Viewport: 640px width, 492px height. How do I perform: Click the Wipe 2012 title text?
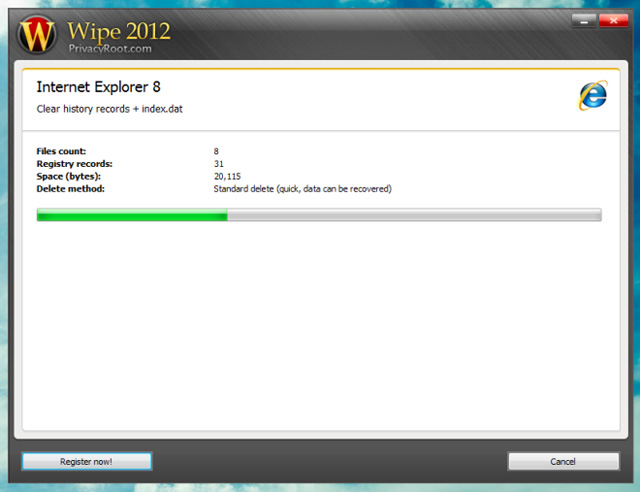click(119, 31)
